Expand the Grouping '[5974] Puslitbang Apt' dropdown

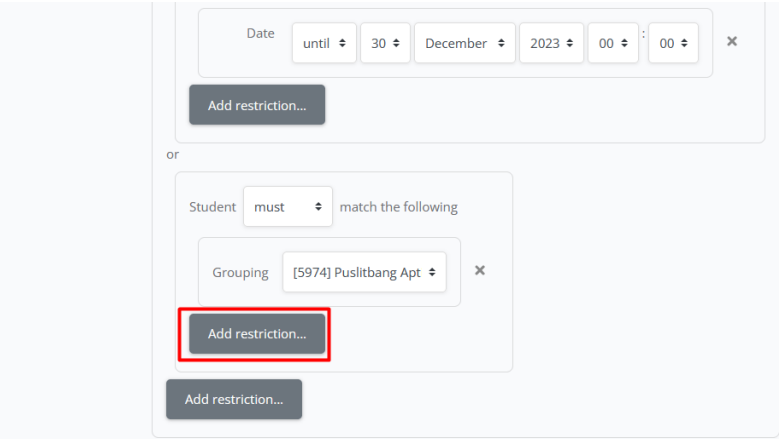[364, 272]
